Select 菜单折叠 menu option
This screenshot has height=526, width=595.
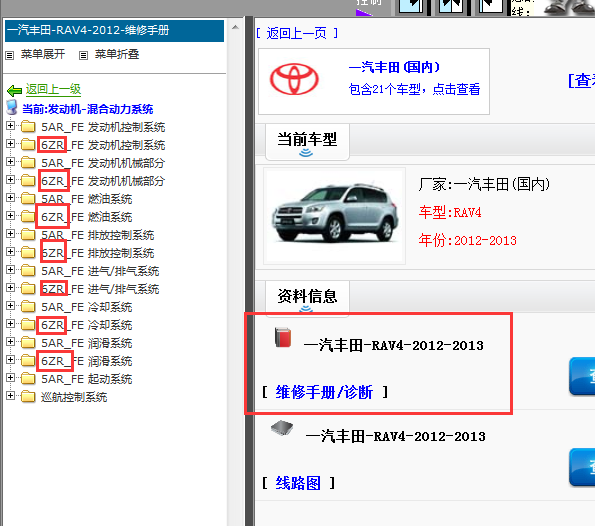point(116,54)
